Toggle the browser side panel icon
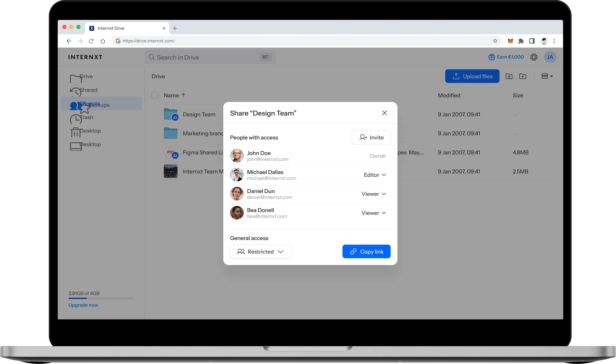The image size is (616, 364). [x=532, y=41]
